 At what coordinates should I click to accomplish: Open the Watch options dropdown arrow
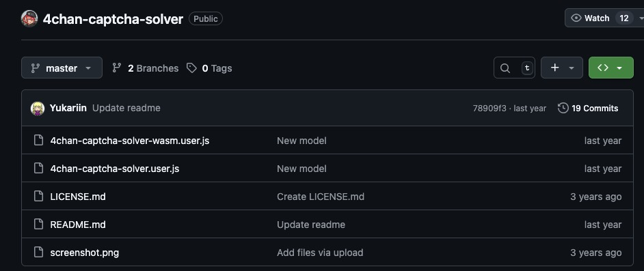pos(641,18)
